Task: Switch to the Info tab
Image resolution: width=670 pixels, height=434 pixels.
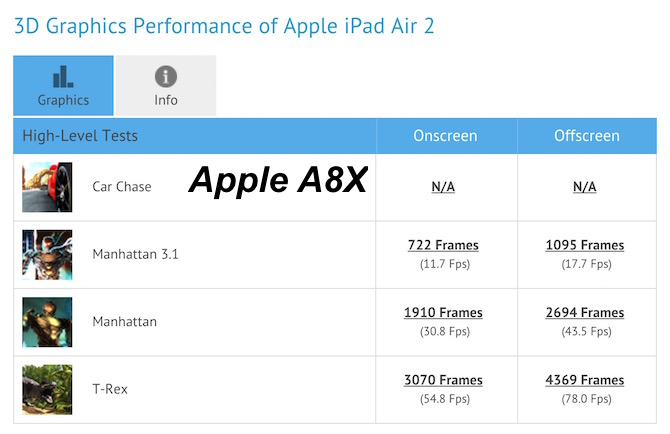Action: 166,85
